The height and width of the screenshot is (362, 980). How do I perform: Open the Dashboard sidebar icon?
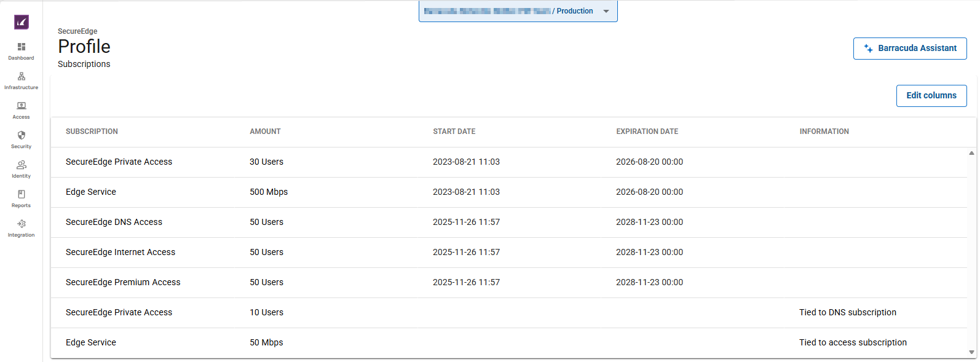(x=22, y=47)
